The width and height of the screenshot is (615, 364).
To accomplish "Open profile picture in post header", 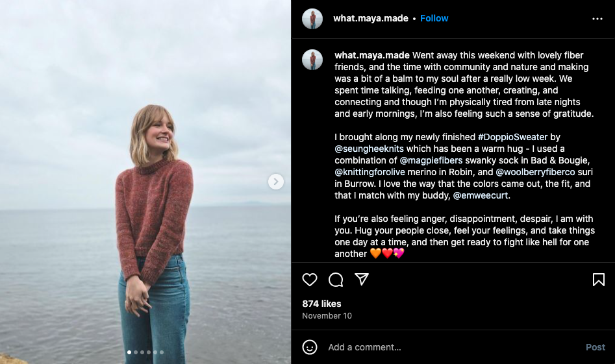I will click(312, 19).
